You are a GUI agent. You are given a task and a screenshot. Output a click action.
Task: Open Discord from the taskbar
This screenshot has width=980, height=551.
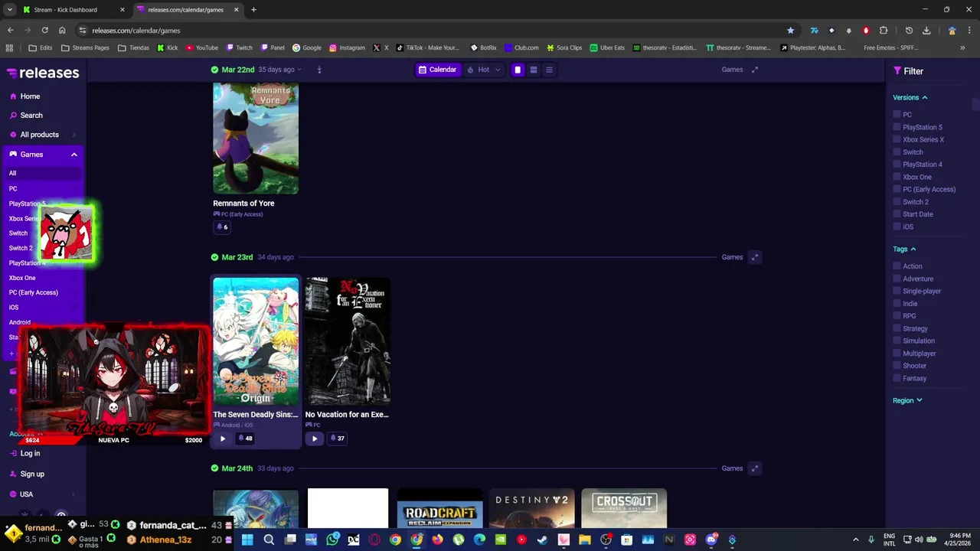(x=710, y=540)
